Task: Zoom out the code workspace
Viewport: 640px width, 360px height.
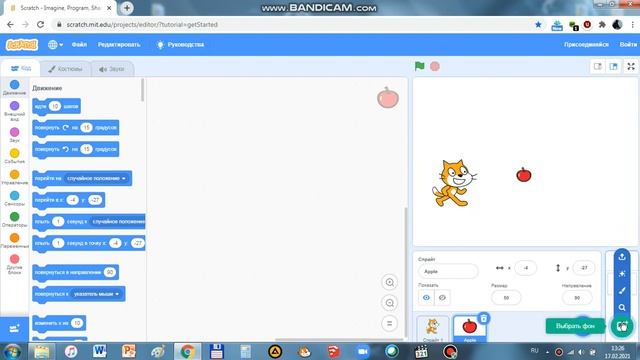Action: click(x=389, y=303)
